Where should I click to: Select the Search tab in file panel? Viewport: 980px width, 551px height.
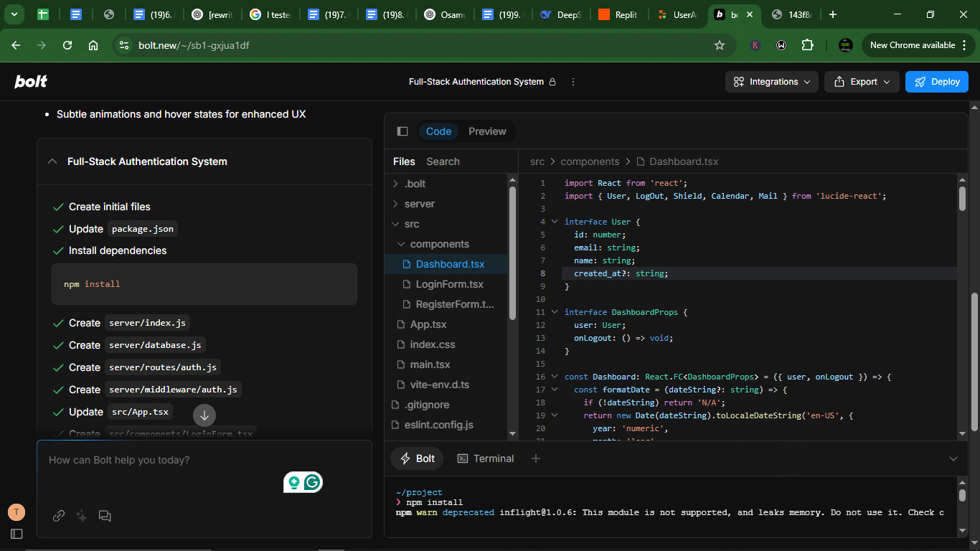443,161
